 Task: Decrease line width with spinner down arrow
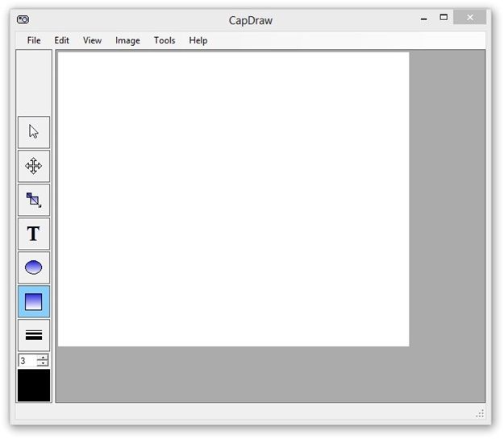coord(43,363)
